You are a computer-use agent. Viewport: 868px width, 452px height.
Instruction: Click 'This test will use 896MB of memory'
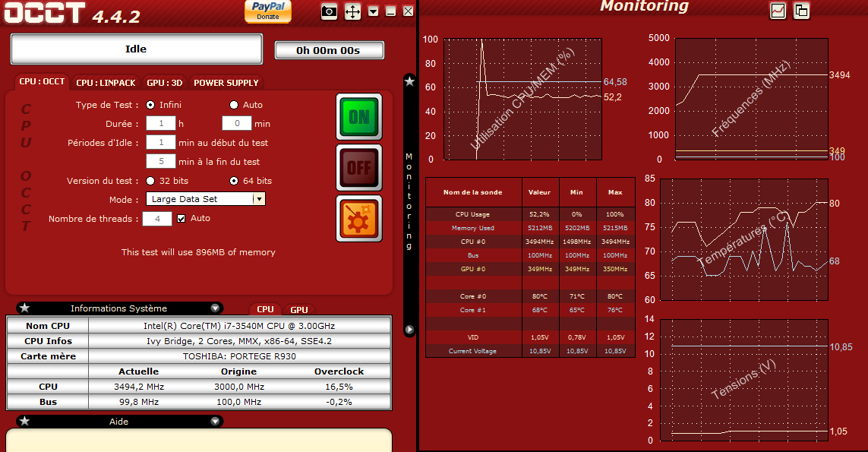pyautogui.click(x=198, y=252)
